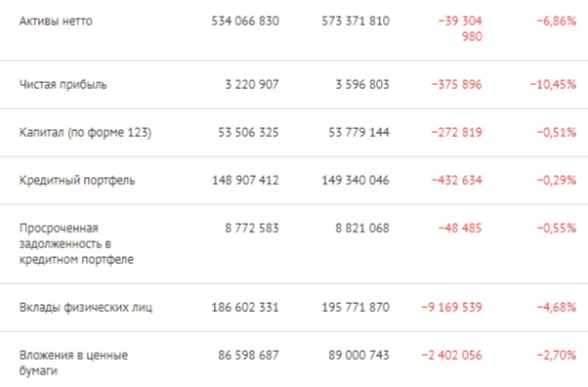This screenshot has width=588, height=387.
Task: Click the percentage −0,51%
Action: click(556, 133)
